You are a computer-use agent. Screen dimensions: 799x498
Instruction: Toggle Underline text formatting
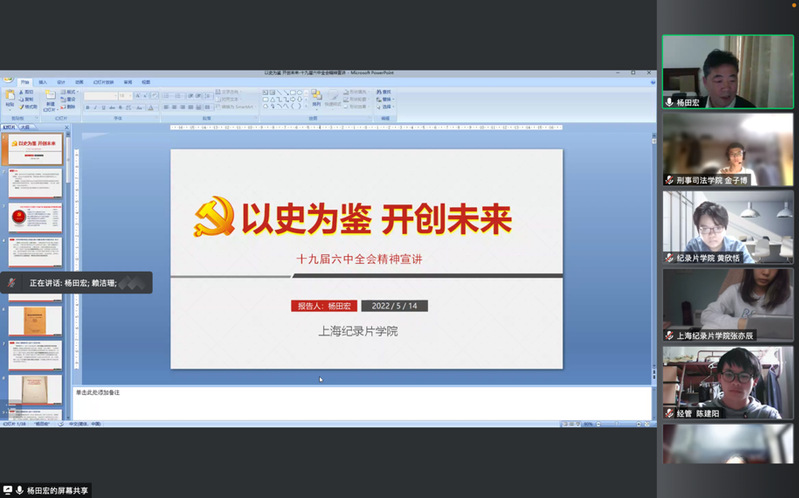tap(101, 107)
